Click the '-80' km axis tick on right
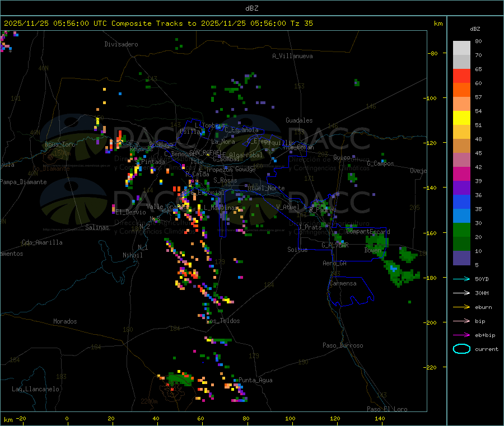The image size is (504, 426). click(x=433, y=53)
